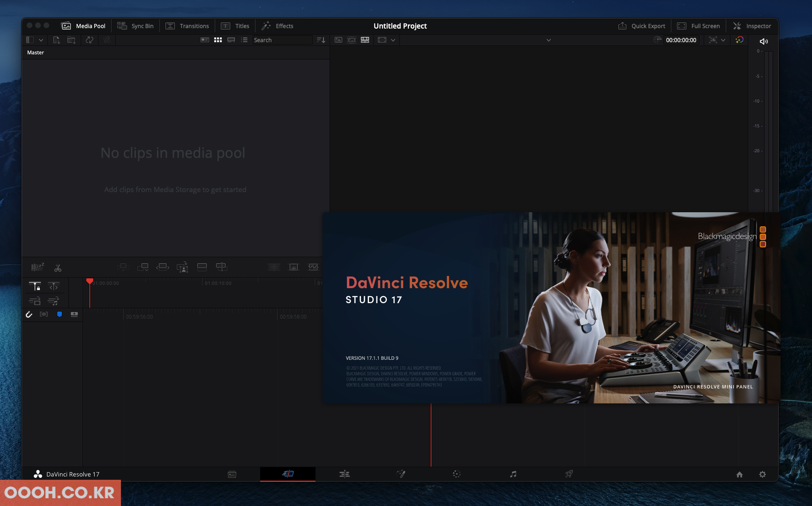Open the Sync Bin tab
Screen dimensions: 812x506
point(135,26)
